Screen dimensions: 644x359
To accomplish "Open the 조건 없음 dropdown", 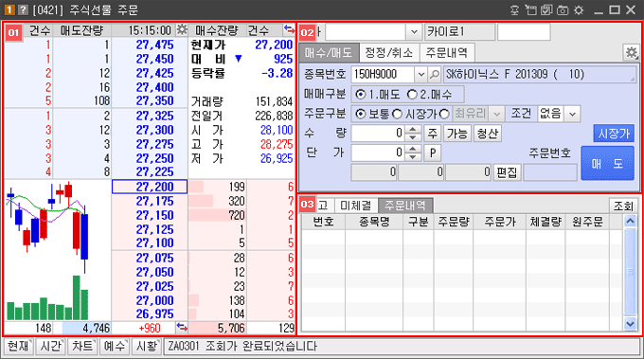I will (573, 114).
